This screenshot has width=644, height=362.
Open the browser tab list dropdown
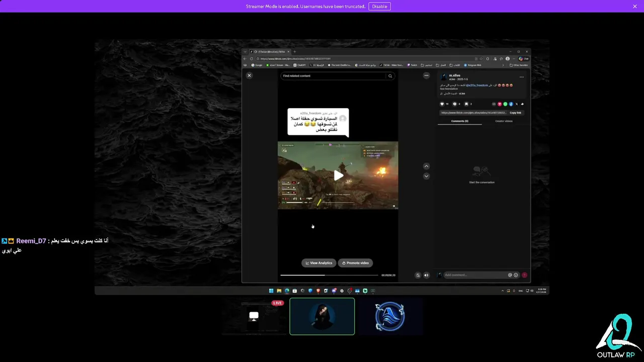(x=245, y=51)
